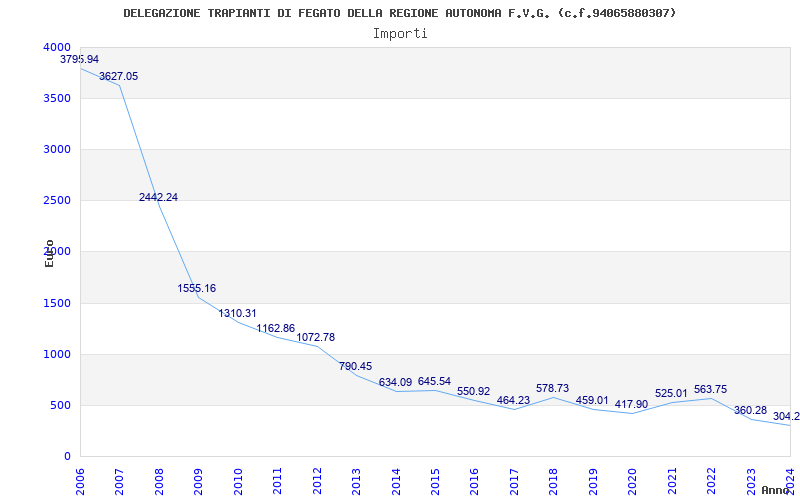
Task: Click the 2013 x-axis year label
Action: (356, 481)
